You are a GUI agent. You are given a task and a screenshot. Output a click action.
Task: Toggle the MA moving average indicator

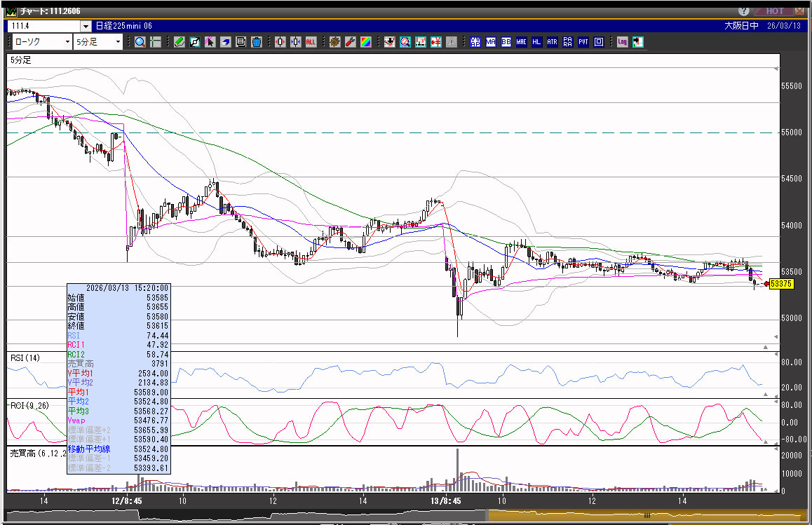(490, 42)
